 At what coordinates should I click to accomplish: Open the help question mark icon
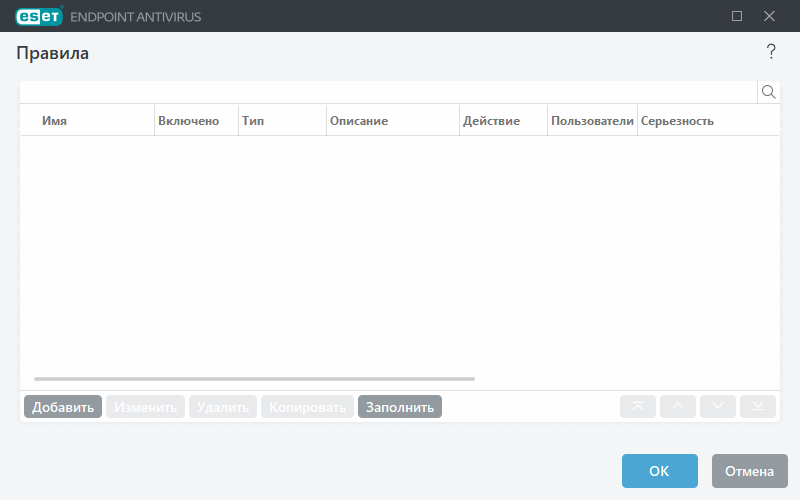[x=771, y=52]
